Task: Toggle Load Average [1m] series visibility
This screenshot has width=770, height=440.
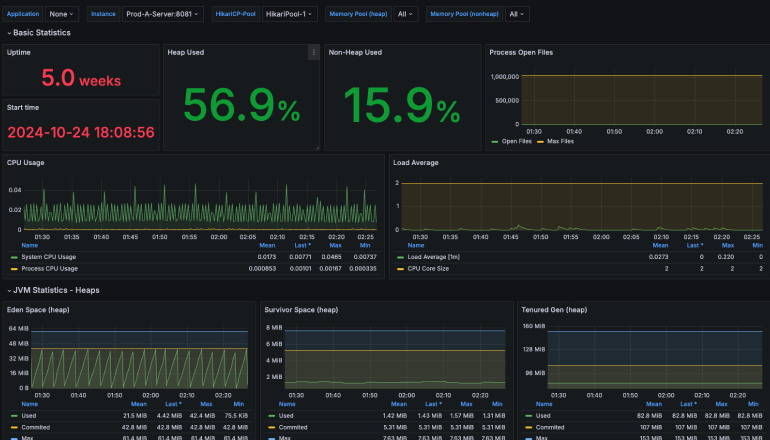Action: coord(434,257)
